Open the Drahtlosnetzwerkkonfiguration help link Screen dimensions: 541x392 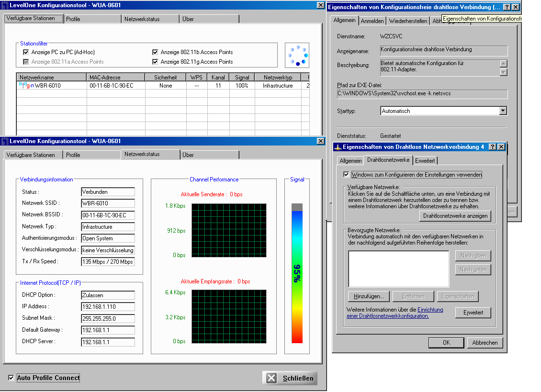(394, 313)
